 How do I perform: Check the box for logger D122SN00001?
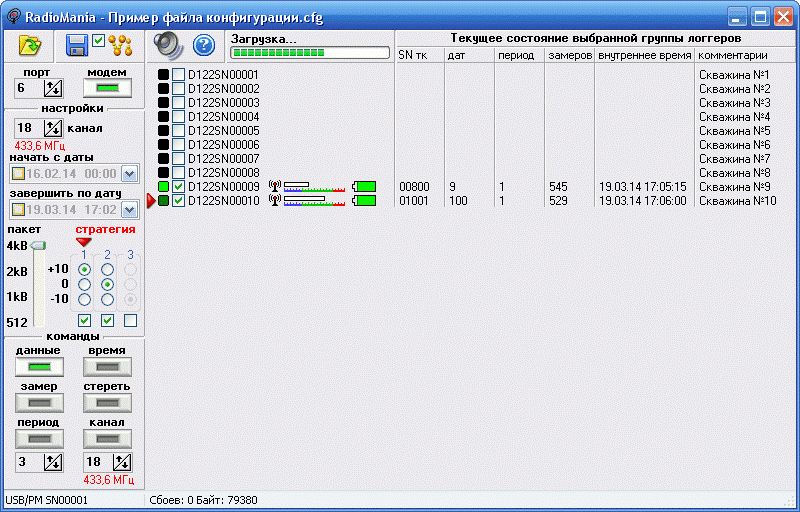[x=178, y=75]
